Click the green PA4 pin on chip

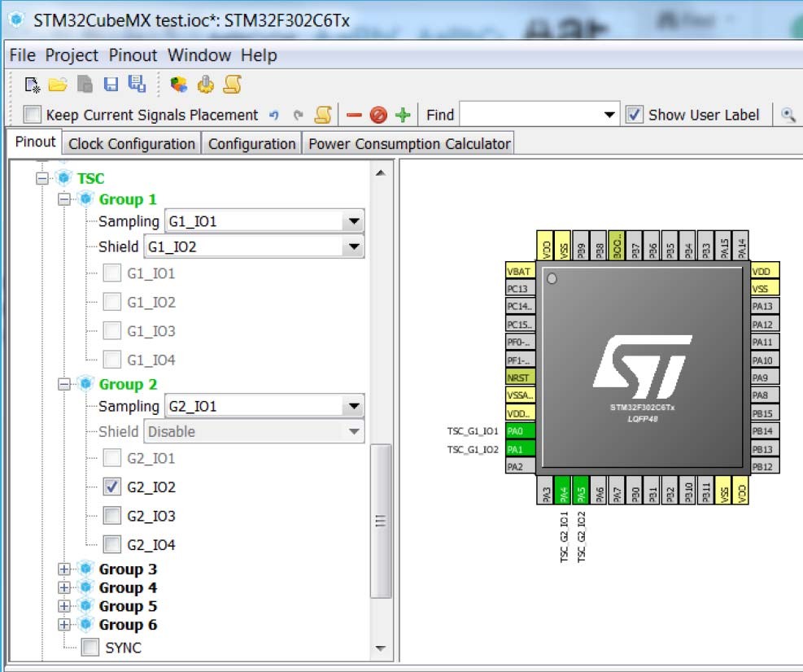click(563, 491)
